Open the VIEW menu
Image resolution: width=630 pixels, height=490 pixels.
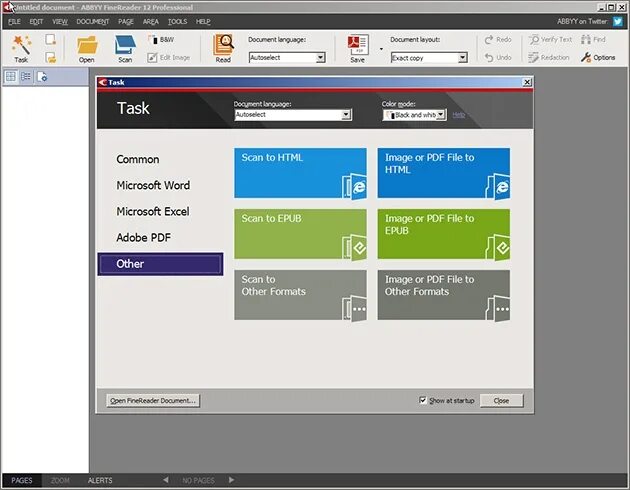(x=60, y=22)
